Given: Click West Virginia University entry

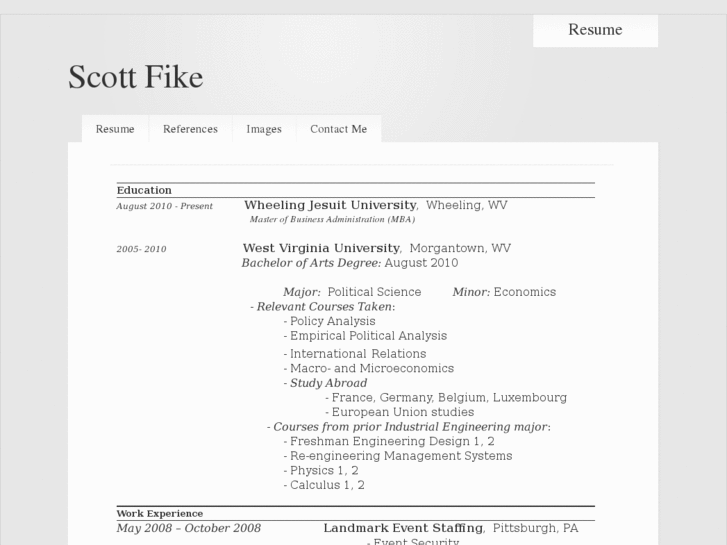Looking at the screenshot, I should [321, 248].
